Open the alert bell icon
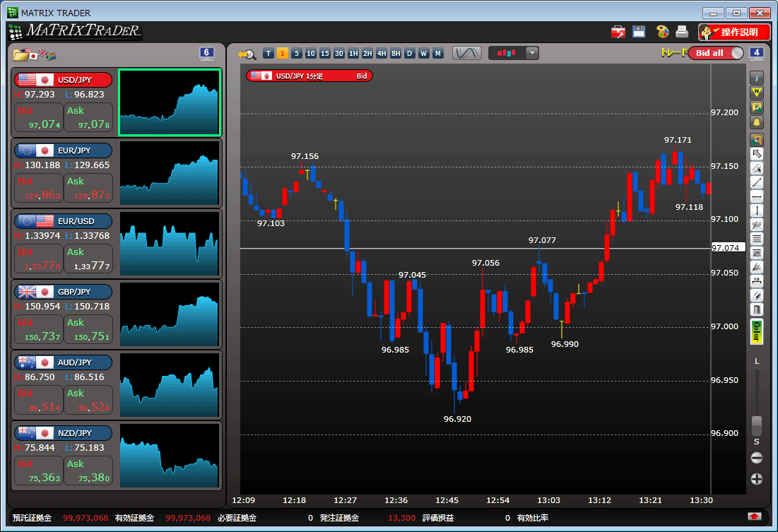The height and width of the screenshot is (532, 778). pyautogui.click(x=757, y=122)
